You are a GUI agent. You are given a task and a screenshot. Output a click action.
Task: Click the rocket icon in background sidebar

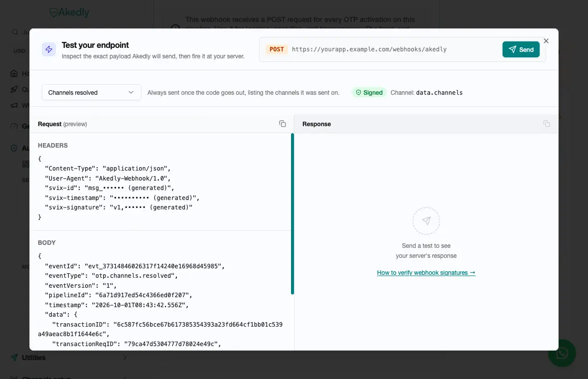coord(14,89)
